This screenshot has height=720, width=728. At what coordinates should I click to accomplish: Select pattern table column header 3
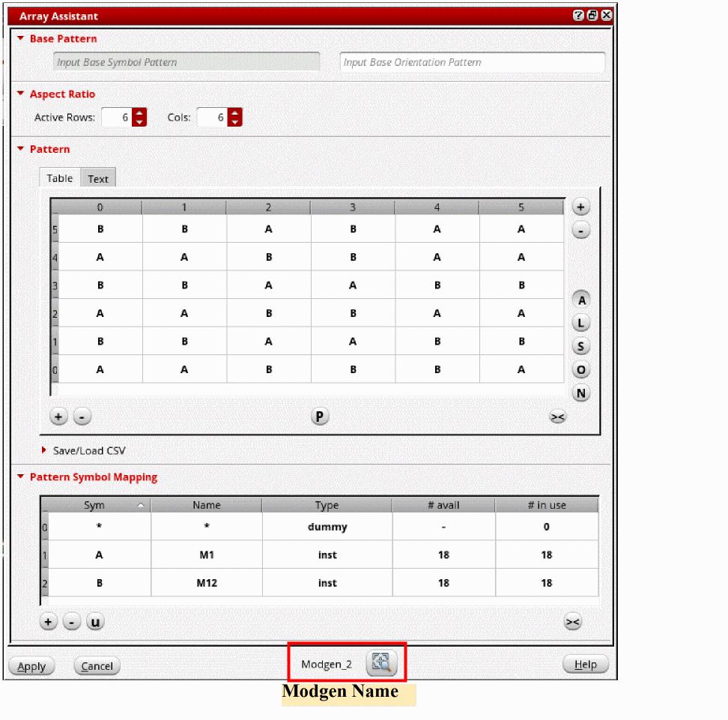pos(353,208)
